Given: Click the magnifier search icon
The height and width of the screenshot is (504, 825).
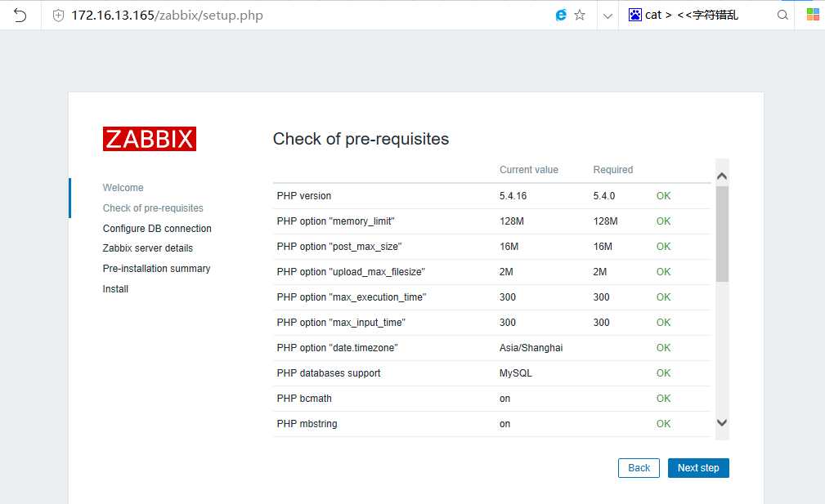Looking at the screenshot, I should click(783, 16).
